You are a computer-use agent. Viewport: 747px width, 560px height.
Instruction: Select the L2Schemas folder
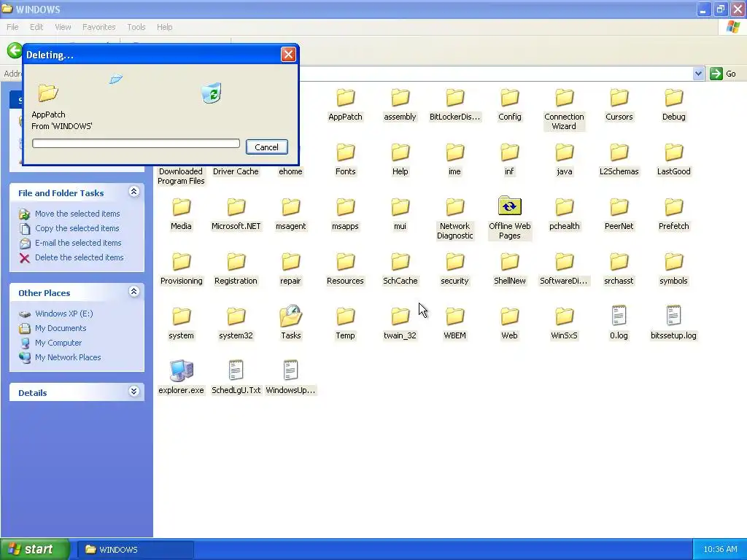pyautogui.click(x=619, y=160)
